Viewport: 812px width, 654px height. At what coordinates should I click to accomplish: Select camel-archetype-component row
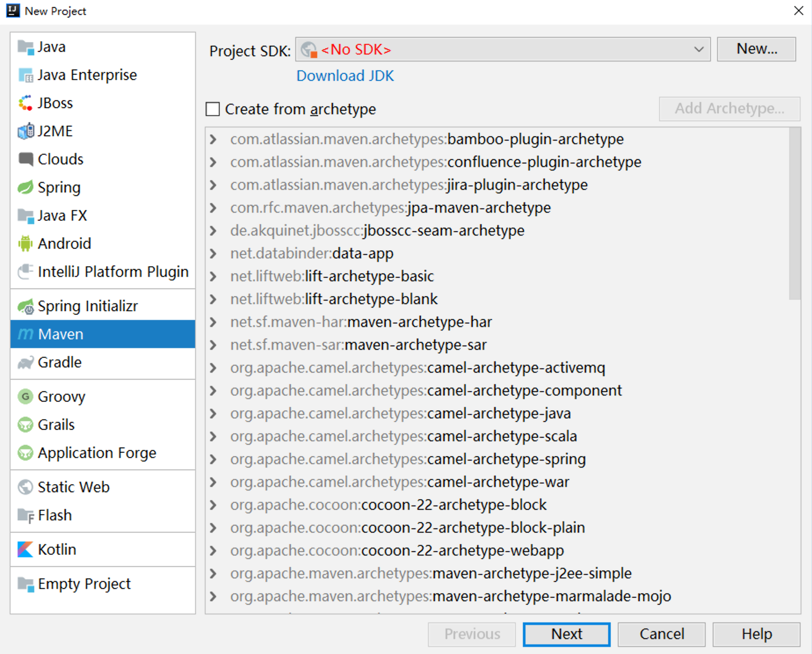tap(498, 391)
